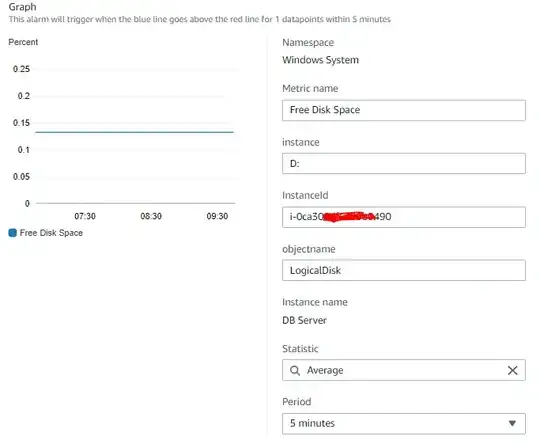The height and width of the screenshot is (444, 540).
Task: Click the 09:30 time label
Action: pos(217,216)
